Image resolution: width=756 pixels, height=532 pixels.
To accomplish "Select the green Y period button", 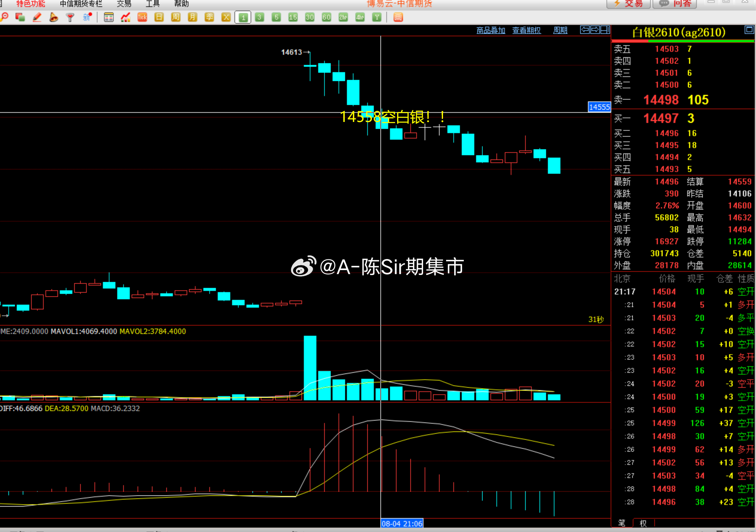I will [x=377, y=17].
